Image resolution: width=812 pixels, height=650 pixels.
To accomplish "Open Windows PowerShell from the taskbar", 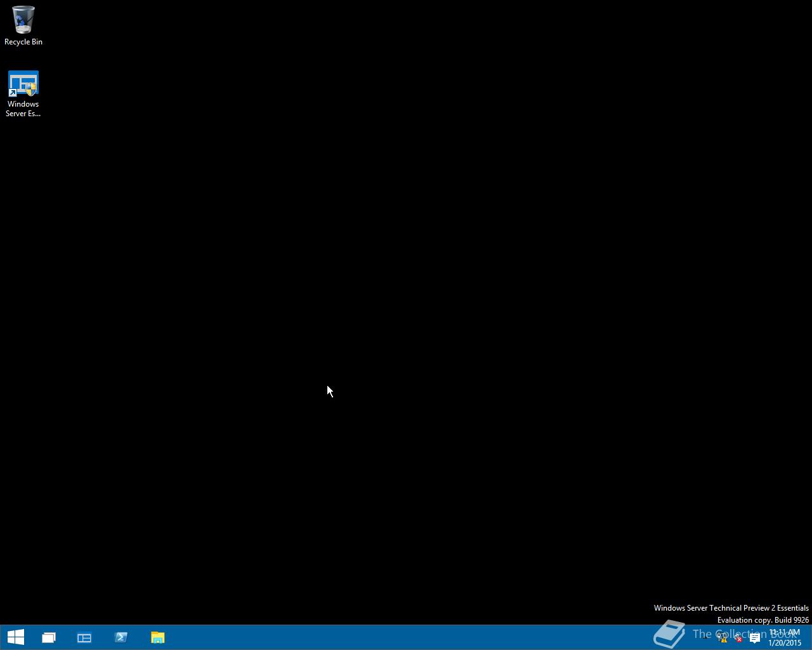I will pyautogui.click(x=121, y=637).
